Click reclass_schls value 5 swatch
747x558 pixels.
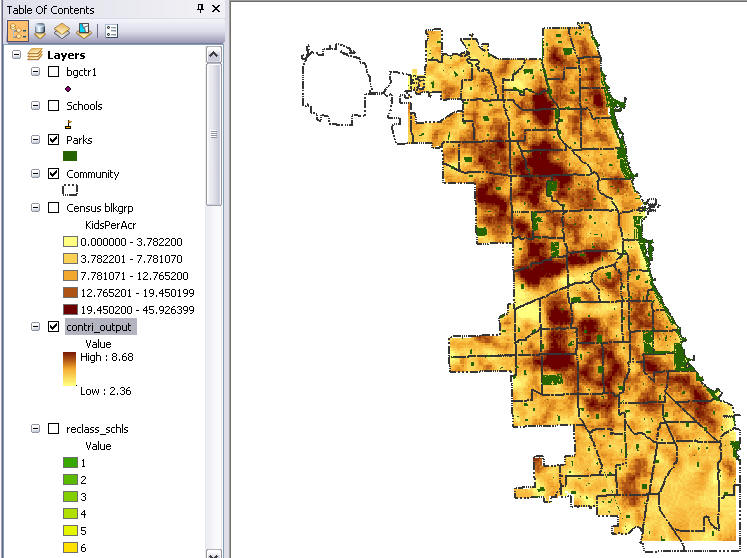(70, 531)
